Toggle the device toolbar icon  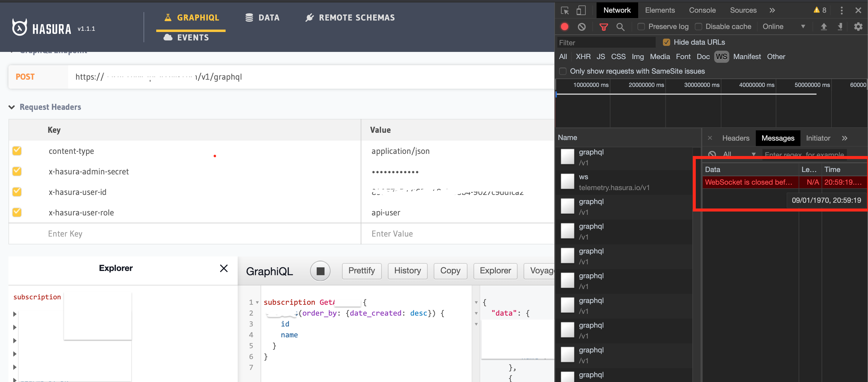(581, 11)
